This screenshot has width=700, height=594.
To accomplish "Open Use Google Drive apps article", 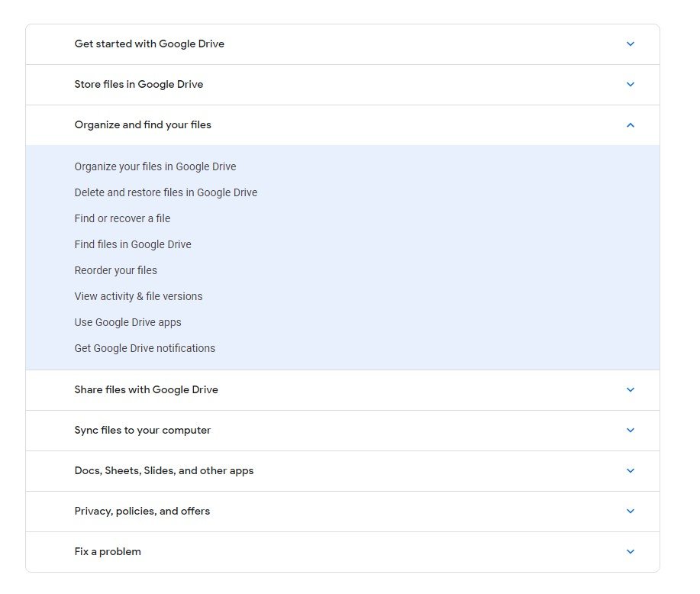I will (127, 322).
